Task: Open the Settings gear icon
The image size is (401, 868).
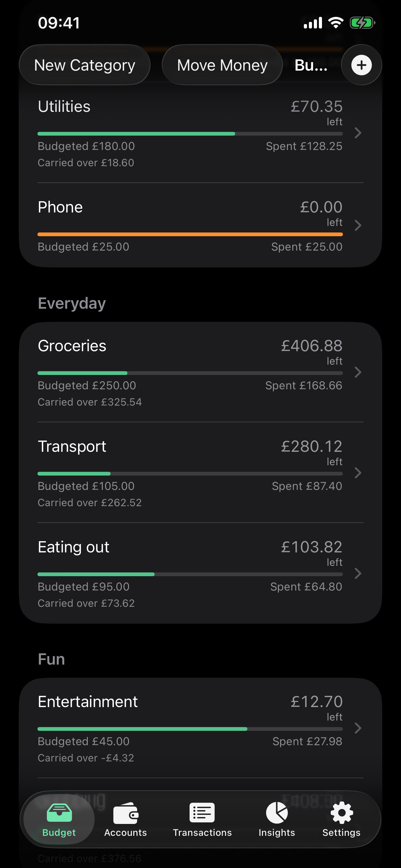Action: (341, 813)
